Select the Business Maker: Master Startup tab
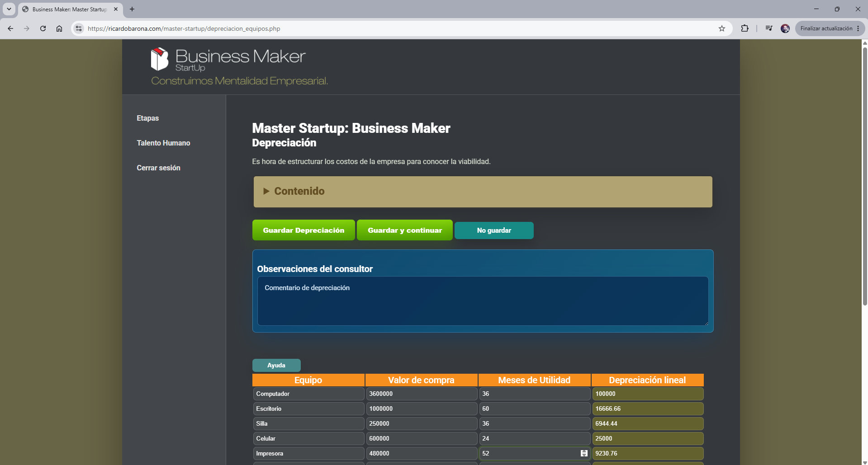 [x=70, y=9]
